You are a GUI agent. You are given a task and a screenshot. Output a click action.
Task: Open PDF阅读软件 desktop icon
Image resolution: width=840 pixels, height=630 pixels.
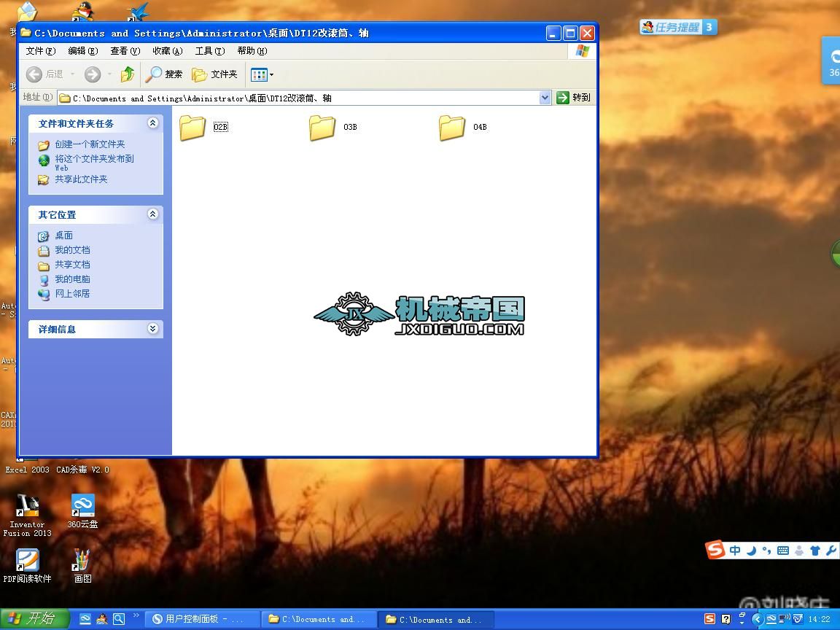pyautogui.click(x=27, y=566)
